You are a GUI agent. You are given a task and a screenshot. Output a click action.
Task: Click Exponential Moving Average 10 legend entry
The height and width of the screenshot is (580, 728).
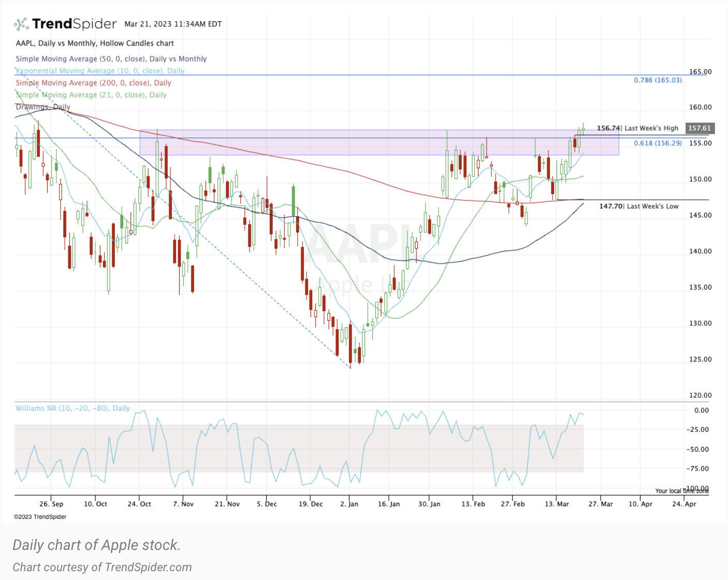pos(100,71)
